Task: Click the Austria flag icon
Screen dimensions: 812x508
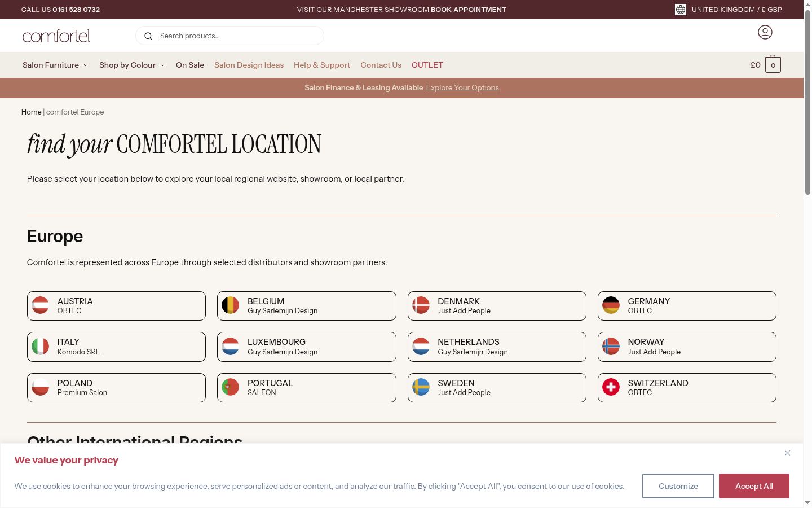Action: [41, 305]
